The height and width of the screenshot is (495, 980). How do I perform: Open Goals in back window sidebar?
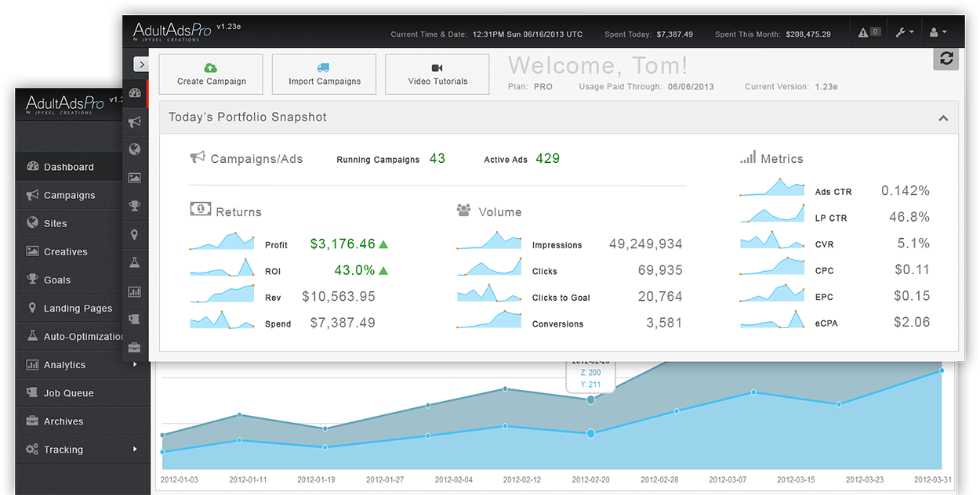(x=69, y=280)
